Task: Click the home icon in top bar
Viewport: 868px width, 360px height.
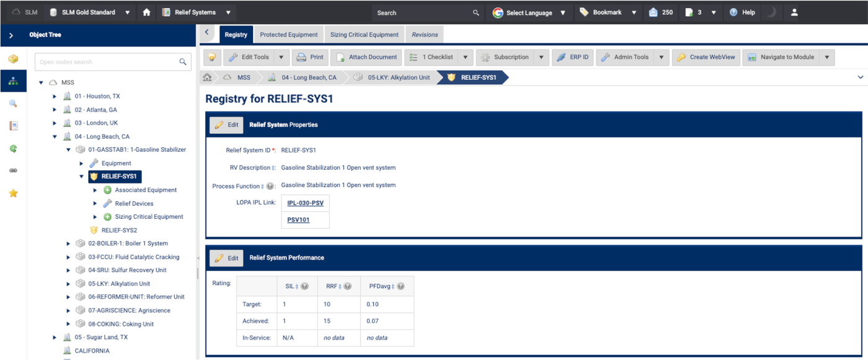Action: pyautogui.click(x=146, y=12)
